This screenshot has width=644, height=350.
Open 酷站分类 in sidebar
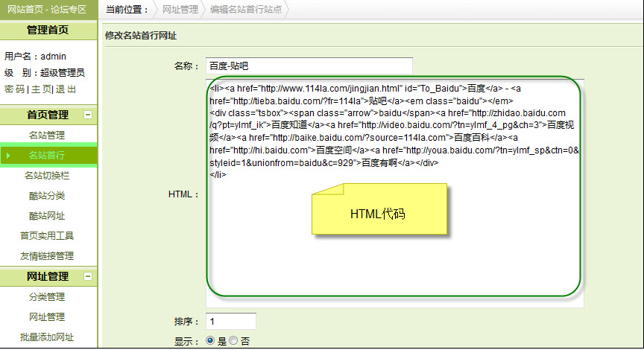(47, 196)
